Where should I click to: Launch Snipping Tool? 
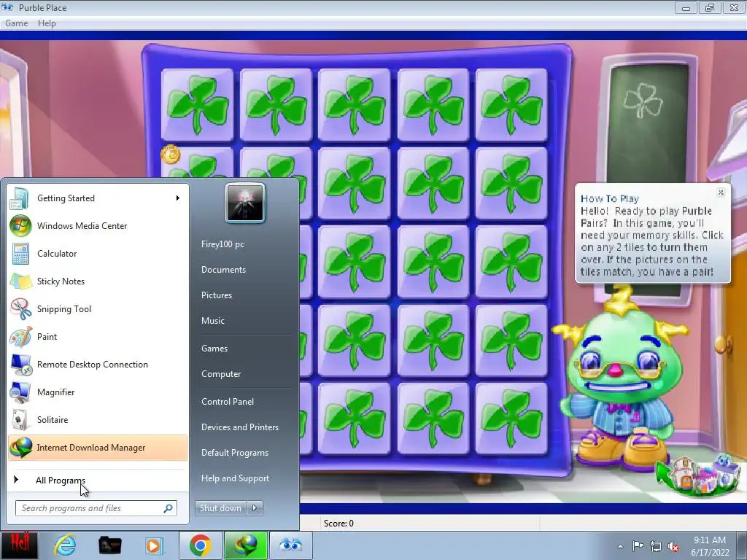point(98,308)
